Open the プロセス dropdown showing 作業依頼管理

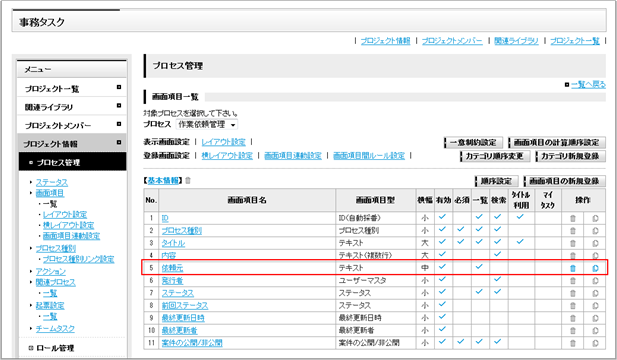click(207, 124)
